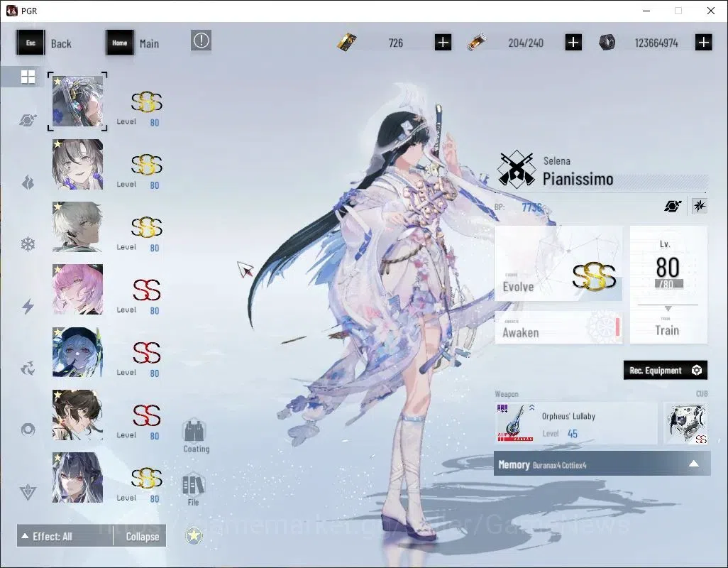The height and width of the screenshot is (568, 728).
Task: Click the PGR app icon in title bar
Action: click(11, 11)
